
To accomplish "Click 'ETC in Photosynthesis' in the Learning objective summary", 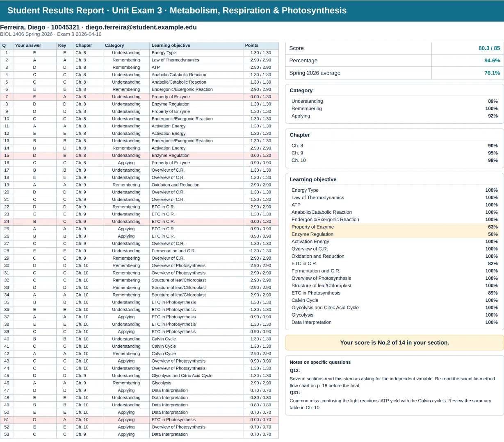I will [316, 293].
